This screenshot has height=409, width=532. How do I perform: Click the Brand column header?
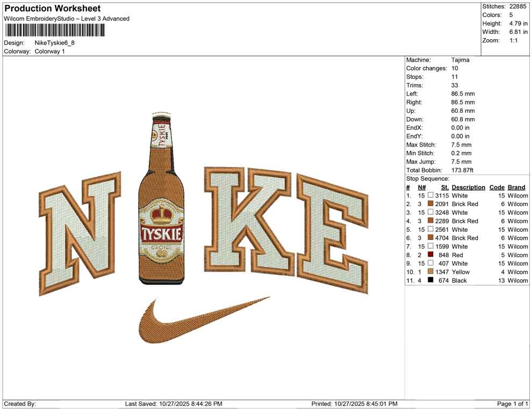(516, 187)
